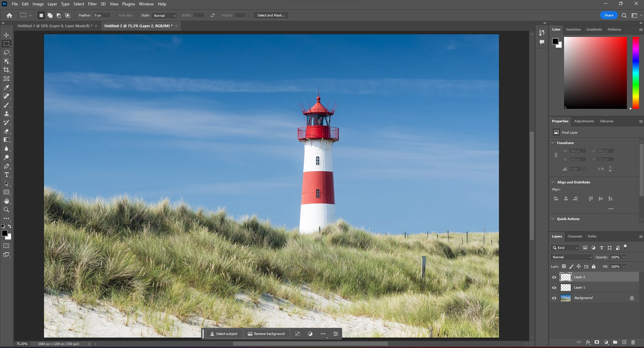Select the Crop tool
The image size is (644, 348).
pyautogui.click(x=6, y=70)
